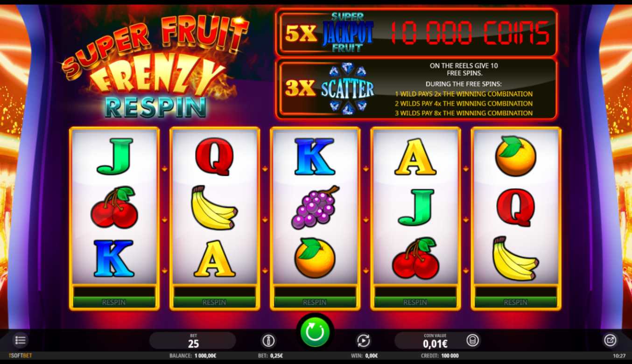632x364 pixels.
Task: Click the coin value stack icon
Action: point(472,341)
